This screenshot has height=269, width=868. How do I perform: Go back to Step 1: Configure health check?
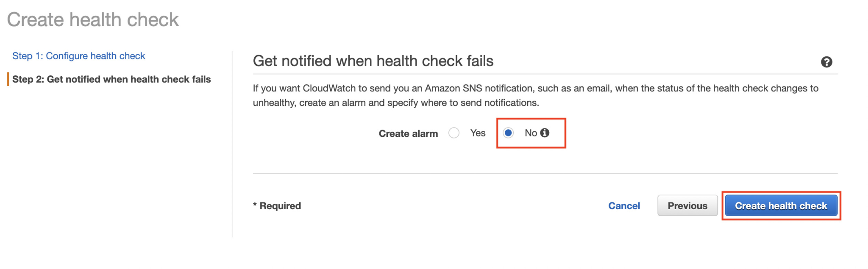tap(78, 56)
